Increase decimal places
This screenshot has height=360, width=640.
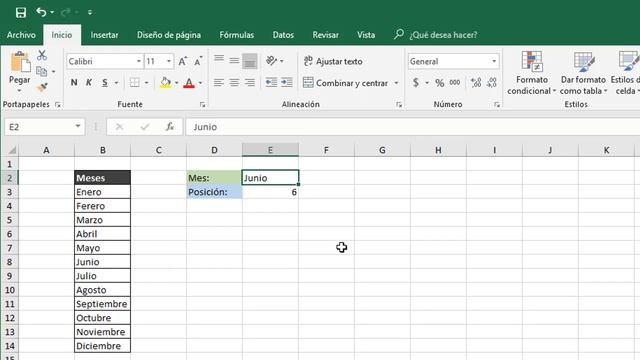point(476,83)
